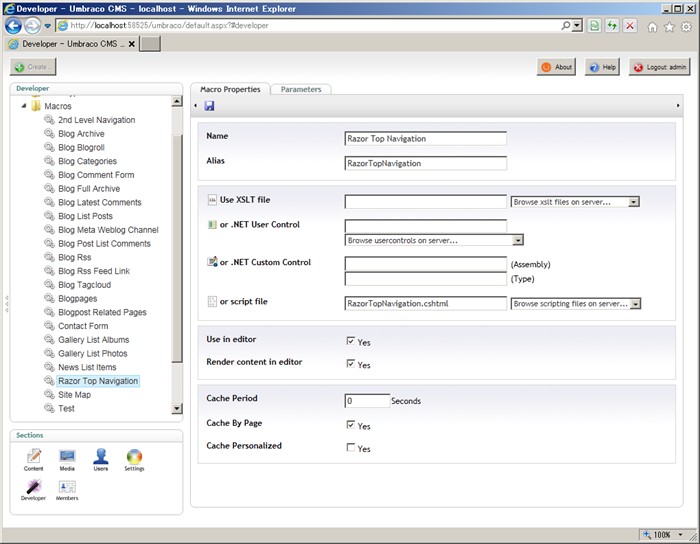
Task: Click the macro Name input field
Action: 425,138
